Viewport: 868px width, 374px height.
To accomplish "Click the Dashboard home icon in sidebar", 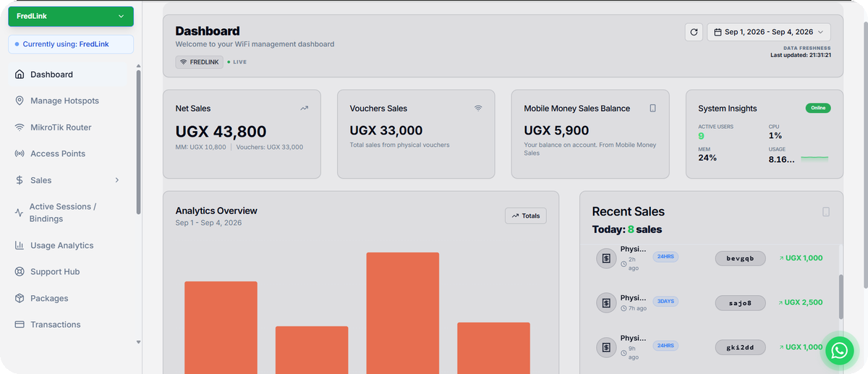I will point(20,75).
